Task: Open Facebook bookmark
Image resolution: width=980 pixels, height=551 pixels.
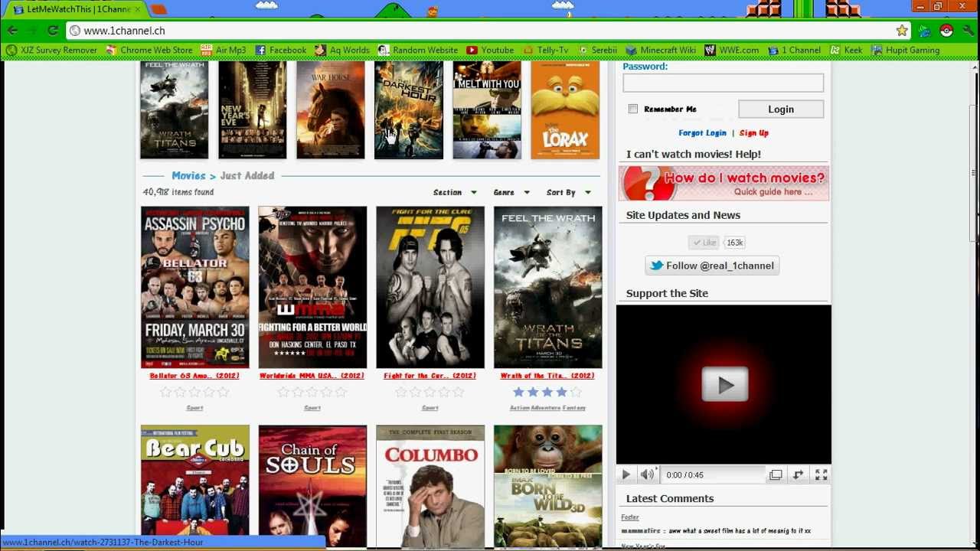Action: click(x=280, y=51)
